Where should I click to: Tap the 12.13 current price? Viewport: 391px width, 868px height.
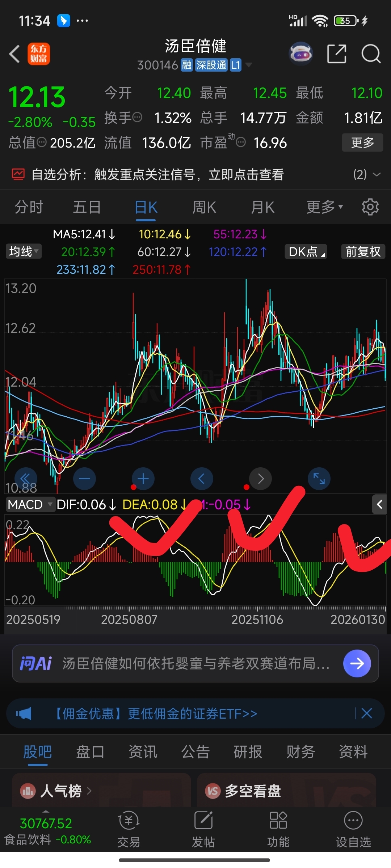click(x=37, y=97)
